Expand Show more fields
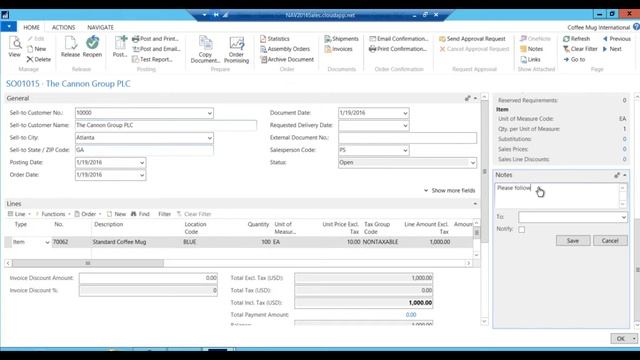This screenshot has width=640, height=360. point(449,191)
